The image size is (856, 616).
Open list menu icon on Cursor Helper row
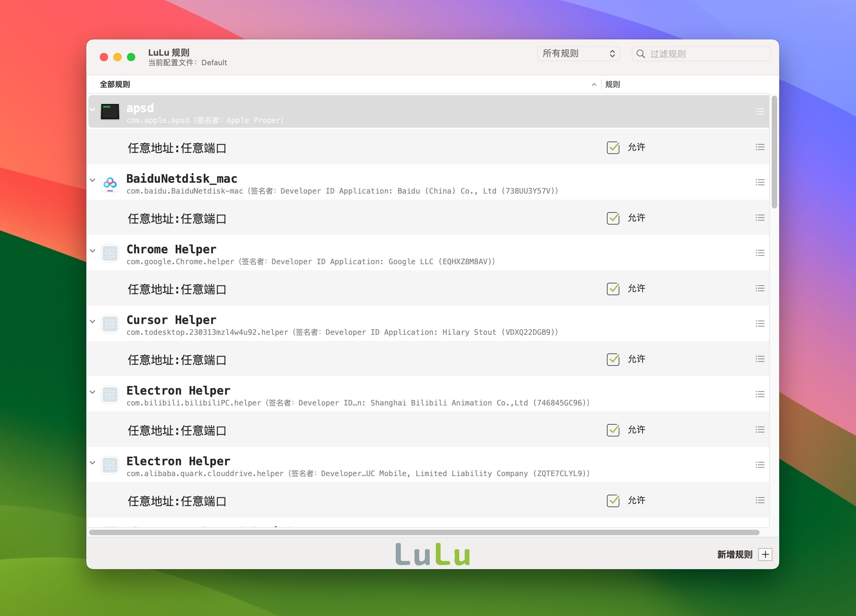[760, 324]
